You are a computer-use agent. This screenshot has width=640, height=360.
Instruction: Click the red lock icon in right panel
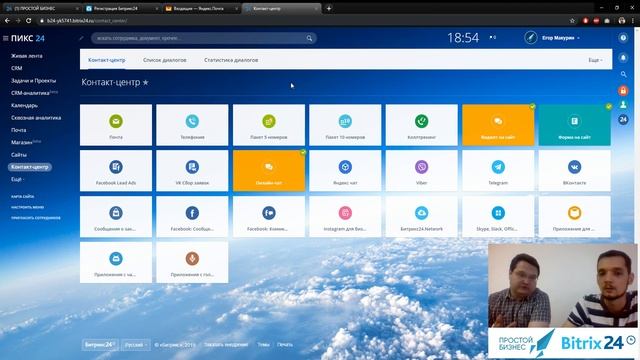click(623, 91)
